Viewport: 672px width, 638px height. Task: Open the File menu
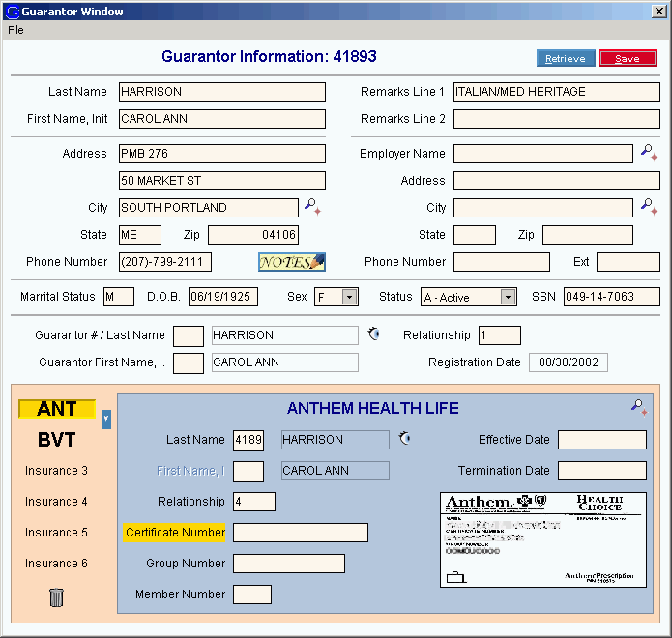pyautogui.click(x=15, y=30)
